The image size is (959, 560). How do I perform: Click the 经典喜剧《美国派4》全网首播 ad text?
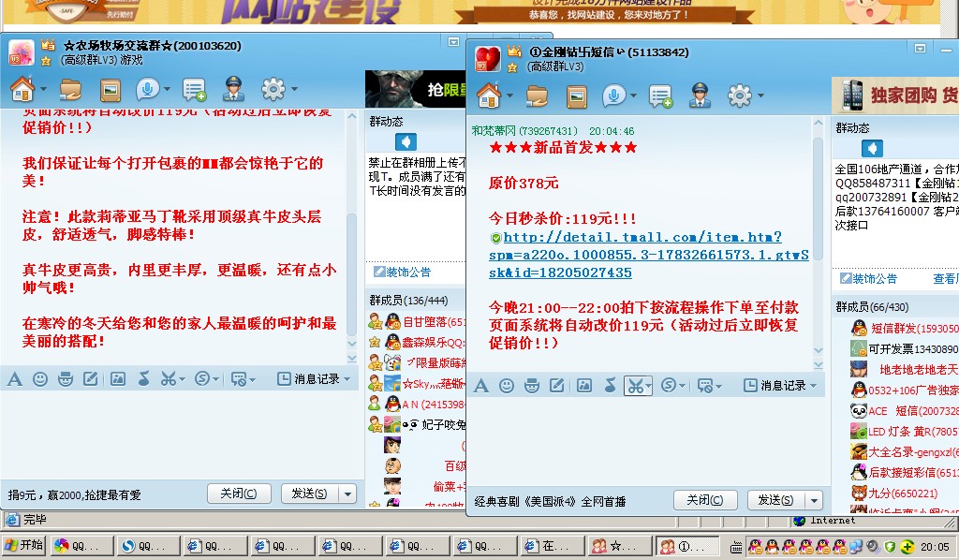pyautogui.click(x=551, y=501)
